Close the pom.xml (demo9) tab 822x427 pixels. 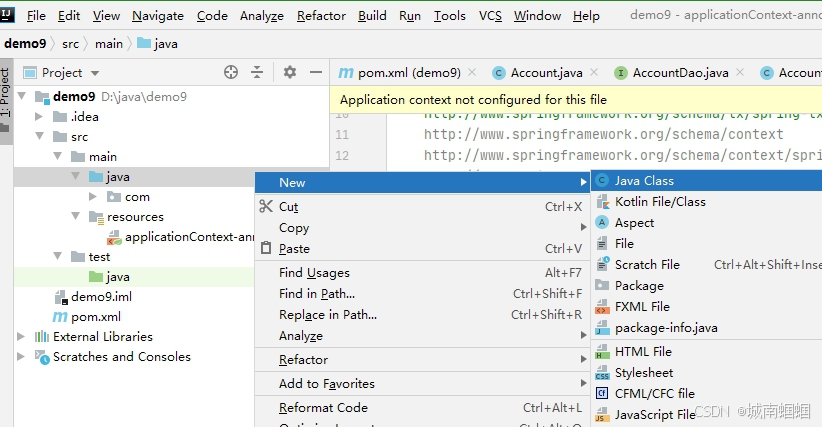pyautogui.click(x=472, y=72)
